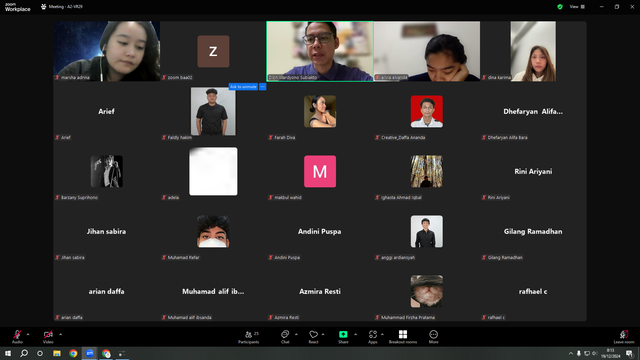Screen dimensions: 640x360
Task: Click Muhamad Rafar's masked profile photo
Action: [213, 231]
